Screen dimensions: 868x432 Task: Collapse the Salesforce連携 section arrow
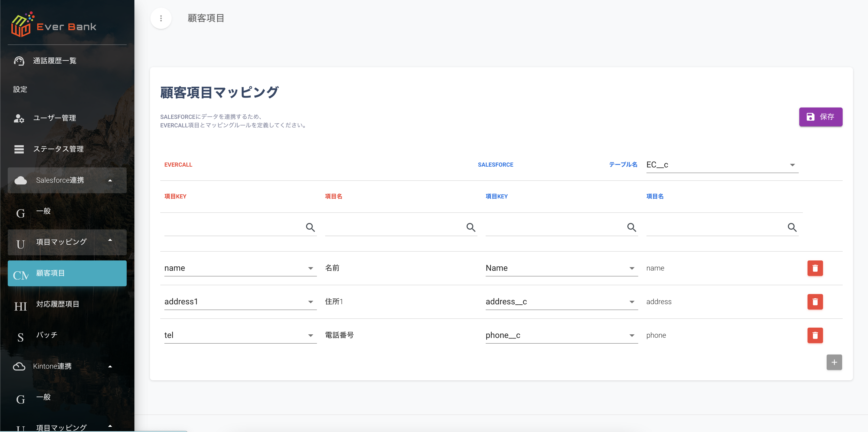pos(110,181)
